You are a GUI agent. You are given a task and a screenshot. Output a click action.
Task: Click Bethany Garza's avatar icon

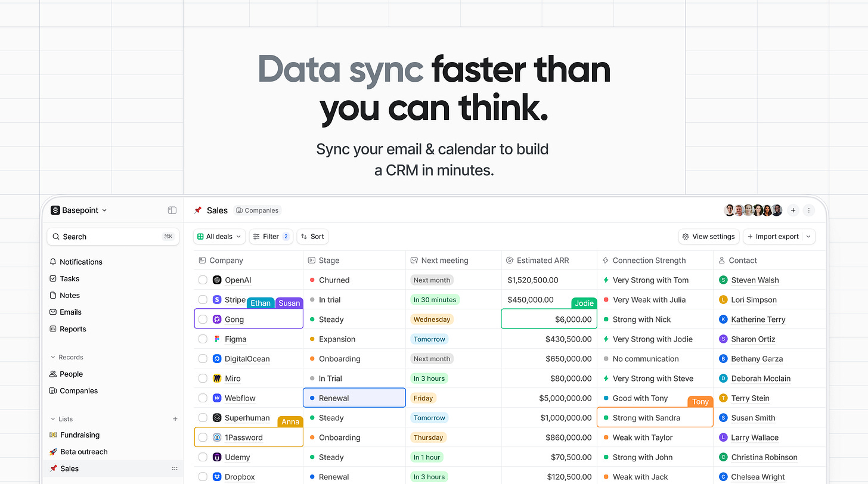pos(723,359)
